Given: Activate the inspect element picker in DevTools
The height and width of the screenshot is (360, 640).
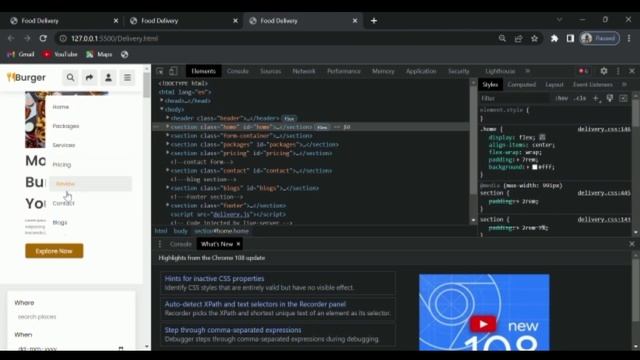Looking at the screenshot, I should (x=160, y=71).
